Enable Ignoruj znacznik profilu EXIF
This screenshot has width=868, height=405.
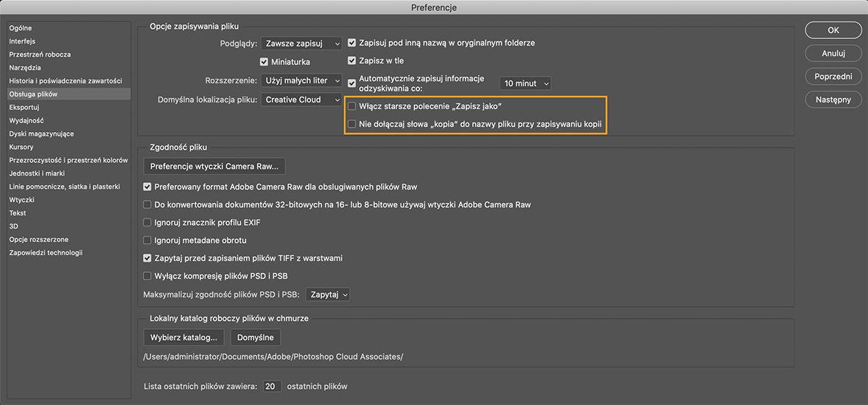[x=147, y=223]
